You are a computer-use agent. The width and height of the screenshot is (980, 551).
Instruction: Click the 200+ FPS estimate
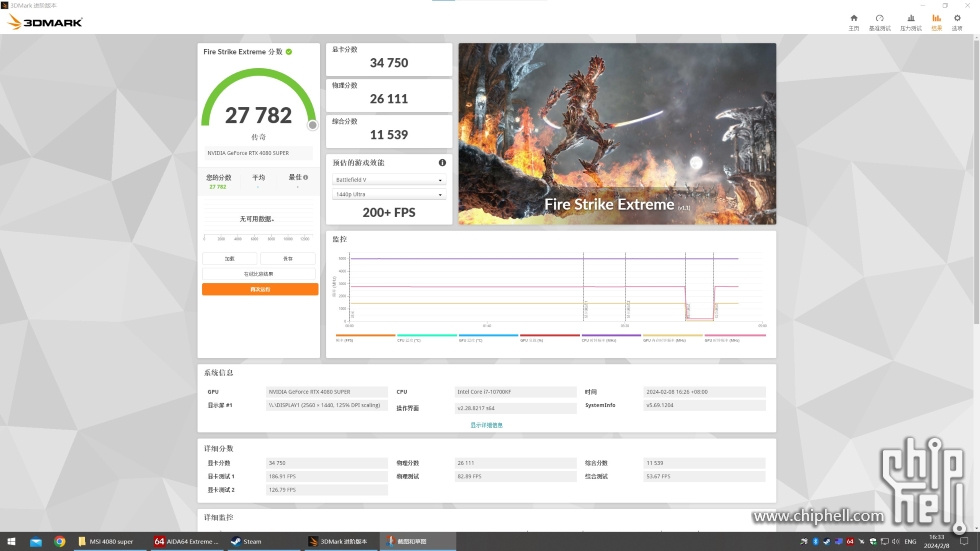[x=389, y=212]
